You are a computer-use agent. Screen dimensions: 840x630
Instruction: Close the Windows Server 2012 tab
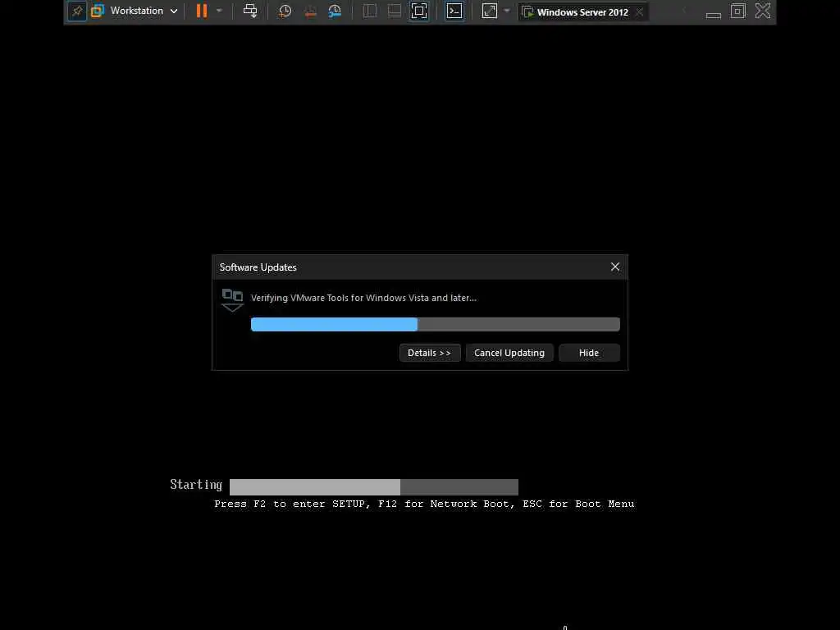[640, 11]
